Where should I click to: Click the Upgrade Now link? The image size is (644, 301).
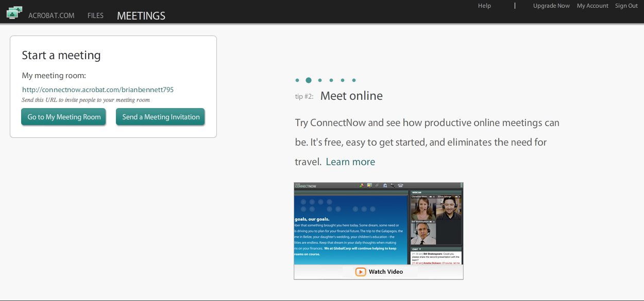551,6
